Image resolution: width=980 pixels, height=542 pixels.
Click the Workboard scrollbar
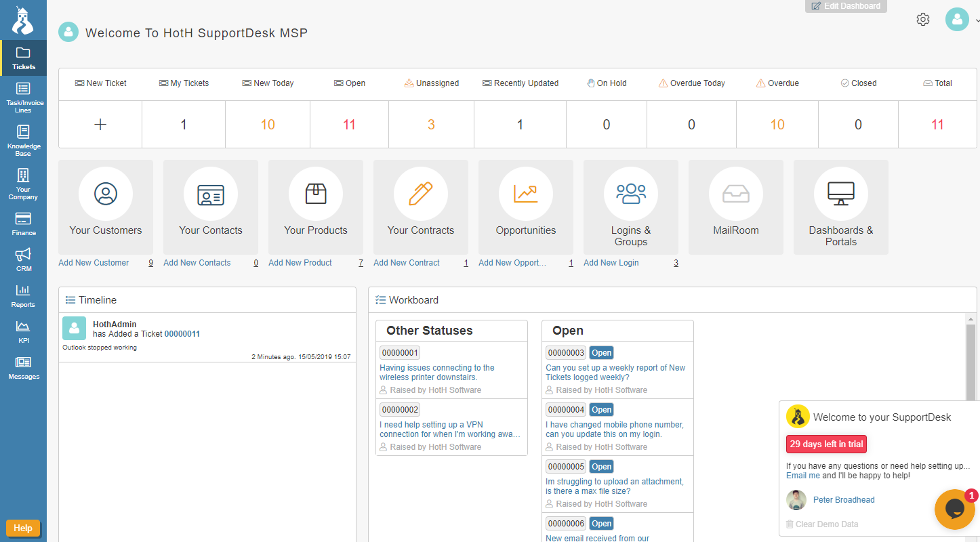point(971,362)
